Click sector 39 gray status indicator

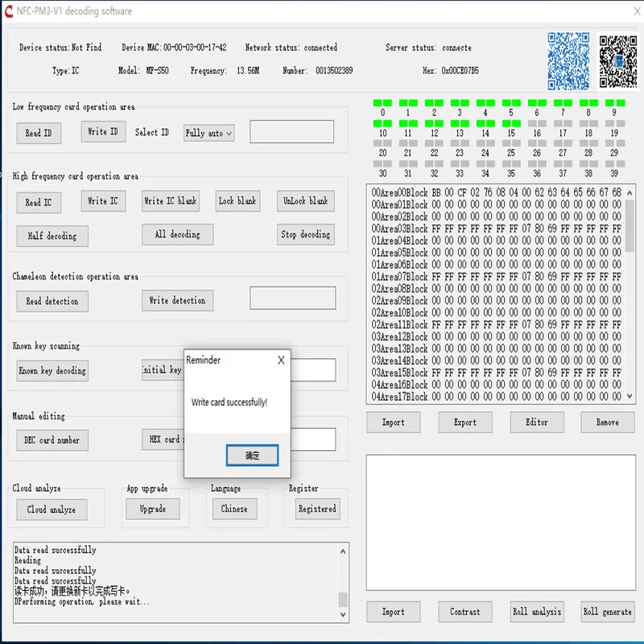(615, 163)
